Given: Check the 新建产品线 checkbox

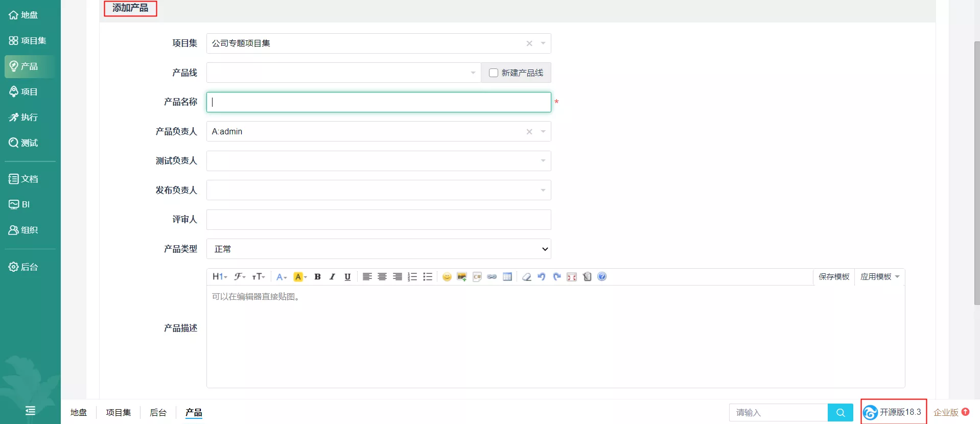Looking at the screenshot, I should click(x=494, y=73).
